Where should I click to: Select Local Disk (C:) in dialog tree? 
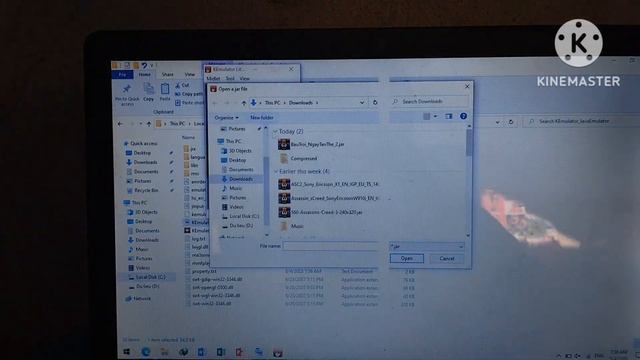pos(240,216)
